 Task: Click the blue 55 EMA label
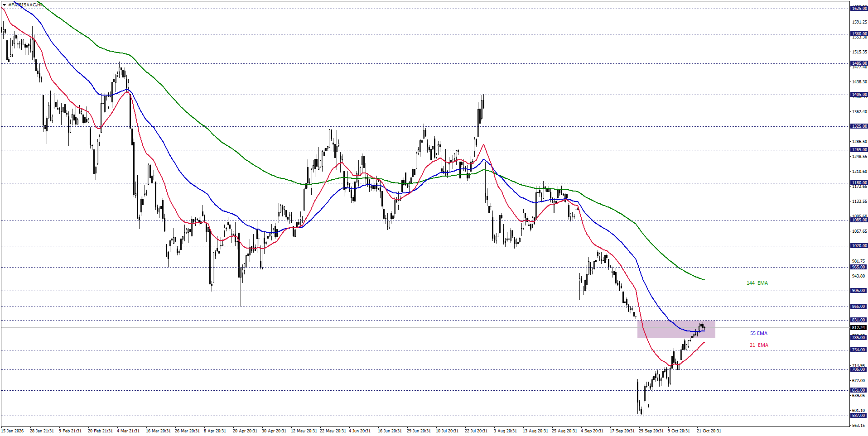click(x=758, y=333)
